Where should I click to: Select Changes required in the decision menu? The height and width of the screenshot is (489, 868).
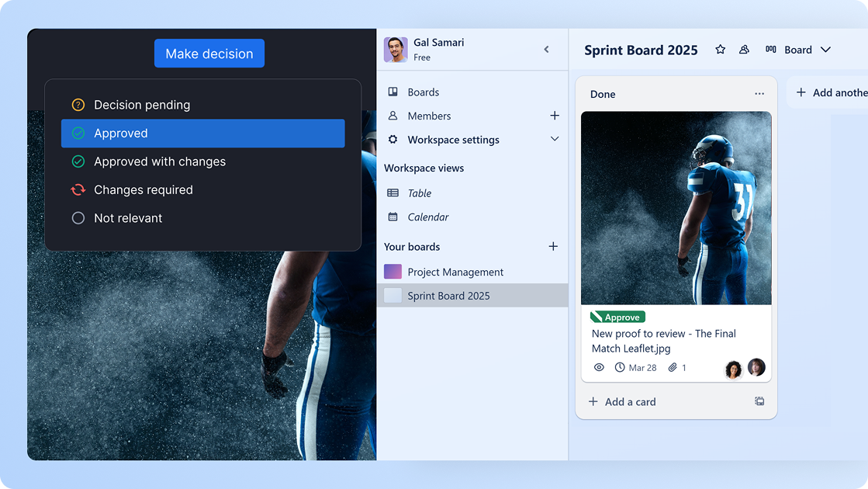(x=145, y=189)
